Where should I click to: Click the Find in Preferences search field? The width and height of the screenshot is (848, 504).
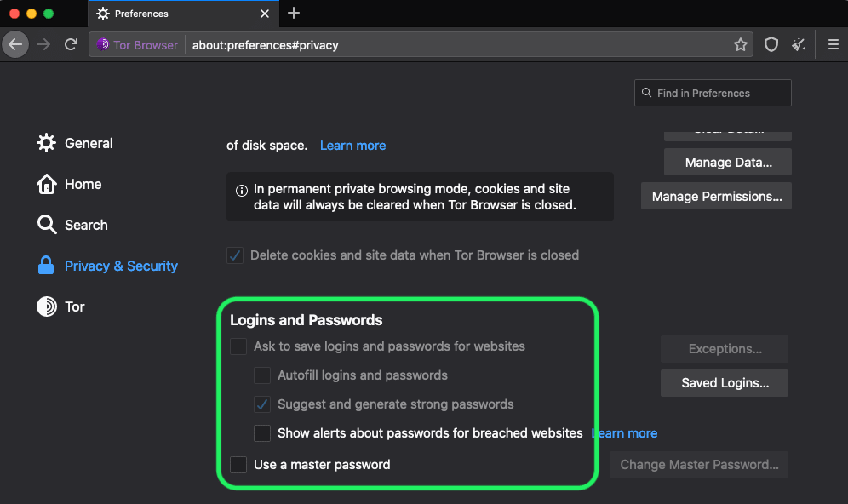point(713,93)
